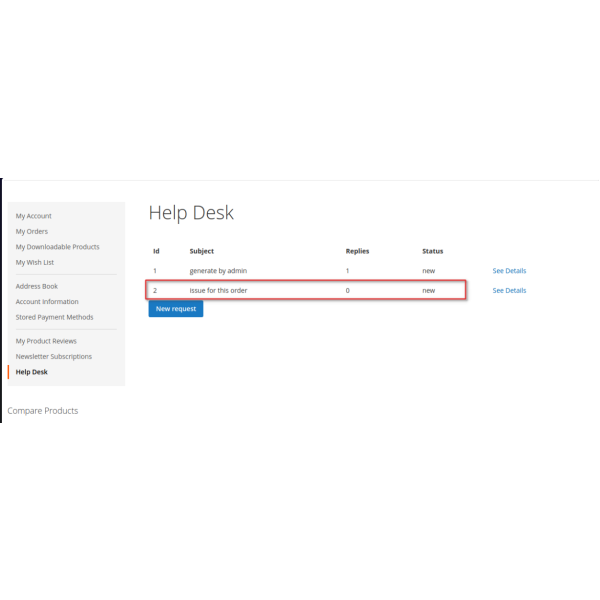Select the Help Desk sidebar item
The width and height of the screenshot is (600, 600).
(31, 372)
